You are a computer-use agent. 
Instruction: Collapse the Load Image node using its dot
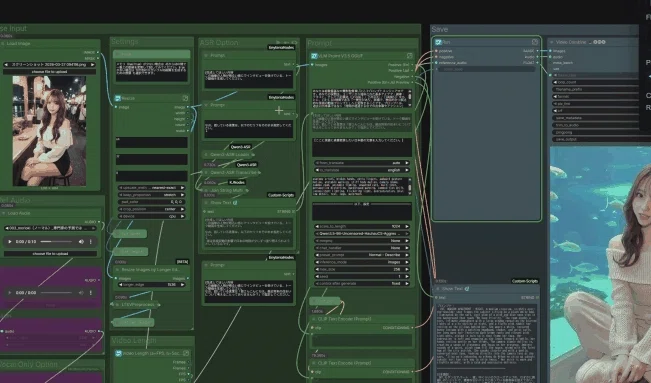coord(3,44)
